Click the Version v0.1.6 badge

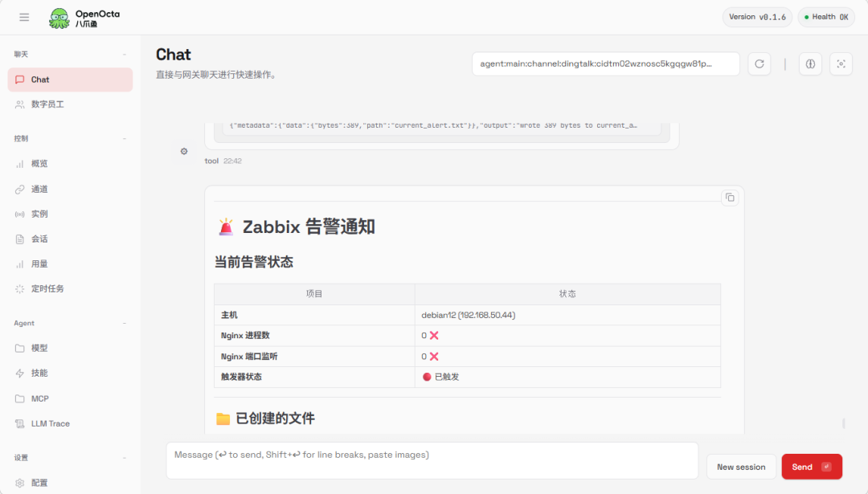(x=757, y=17)
